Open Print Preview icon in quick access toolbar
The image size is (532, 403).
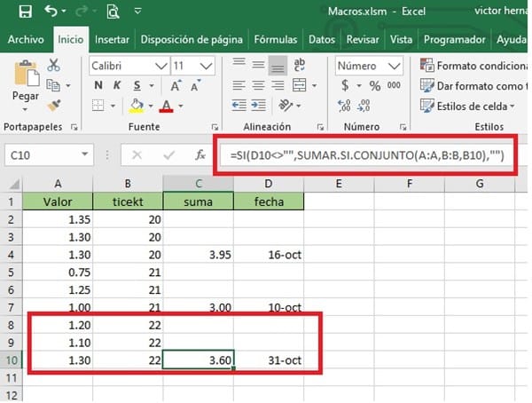point(113,12)
